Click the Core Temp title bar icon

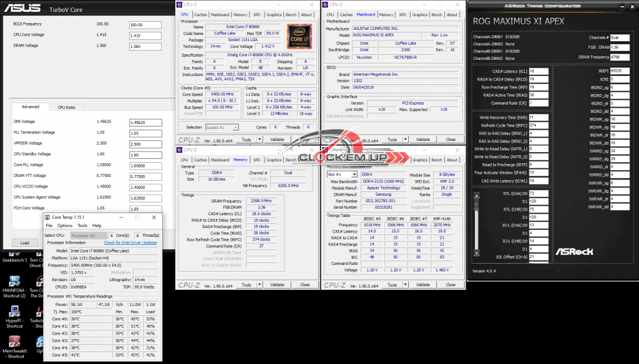pyautogui.click(x=48, y=218)
